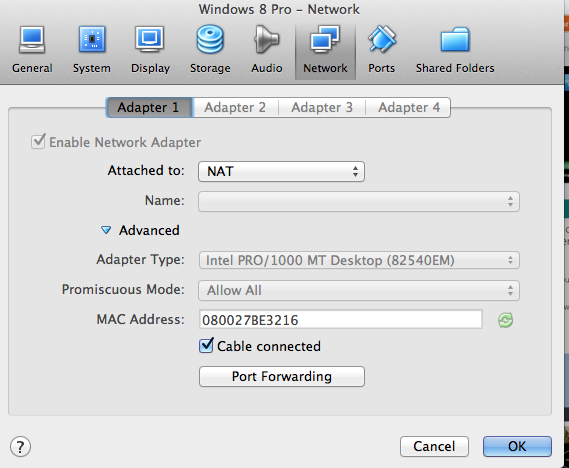Open the Display settings icon

click(150, 39)
